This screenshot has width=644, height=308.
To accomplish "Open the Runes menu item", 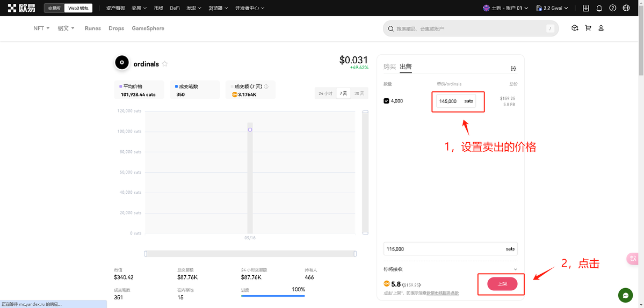I will pyautogui.click(x=92, y=28).
